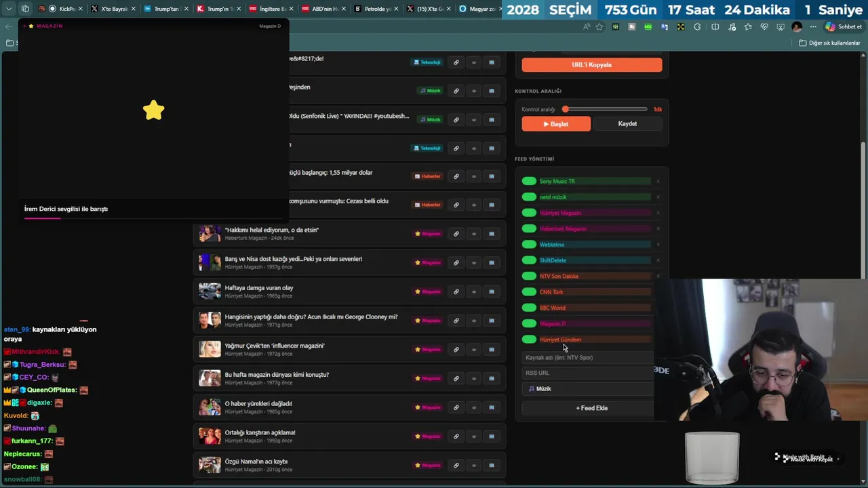Click link icon for "1,55 milyar dolar" row

(x=456, y=176)
